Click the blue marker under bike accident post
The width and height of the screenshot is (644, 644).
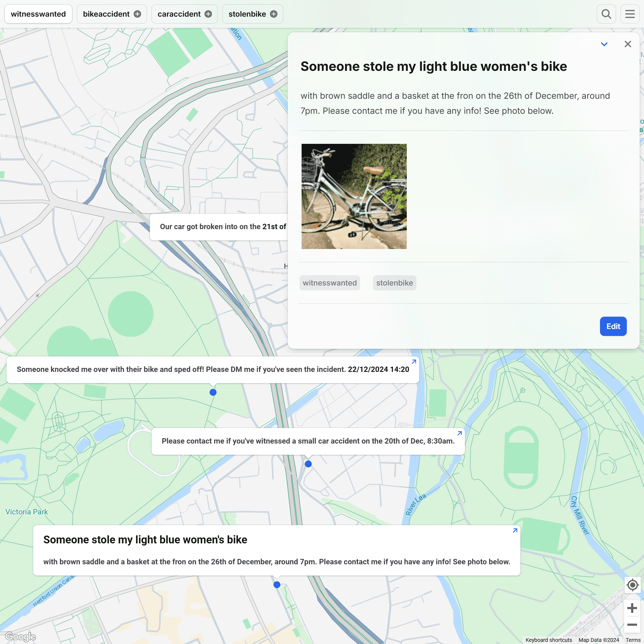coord(213,392)
